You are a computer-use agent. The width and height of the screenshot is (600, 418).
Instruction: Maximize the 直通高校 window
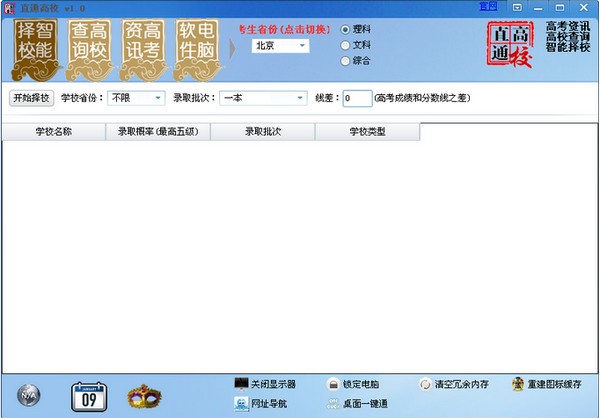[x=560, y=7]
